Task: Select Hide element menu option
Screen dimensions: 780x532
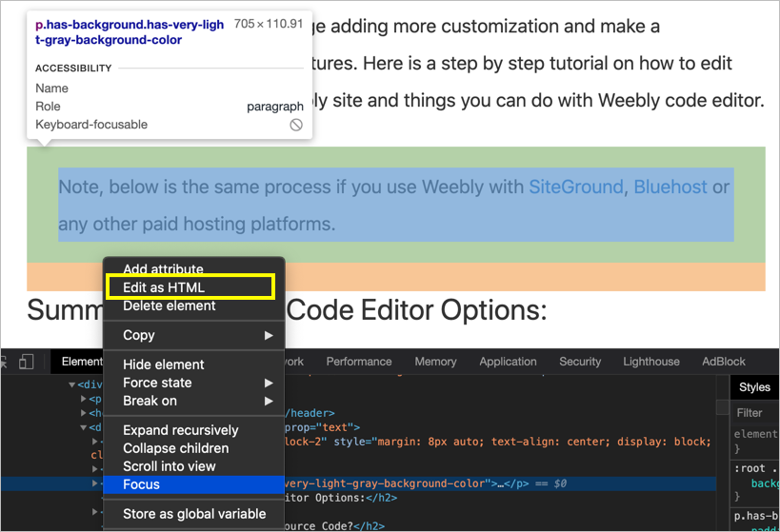Action: point(164,365)
